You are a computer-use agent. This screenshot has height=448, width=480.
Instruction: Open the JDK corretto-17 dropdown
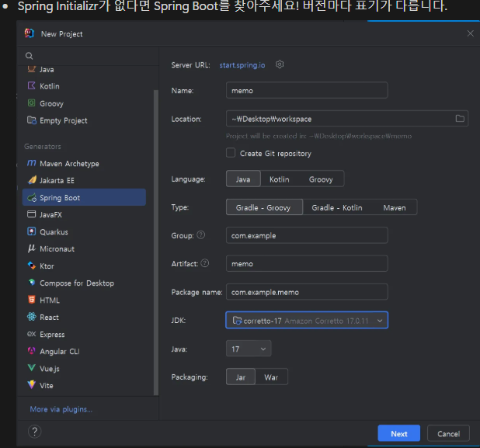pyautogui.click(x=307, y=321)
